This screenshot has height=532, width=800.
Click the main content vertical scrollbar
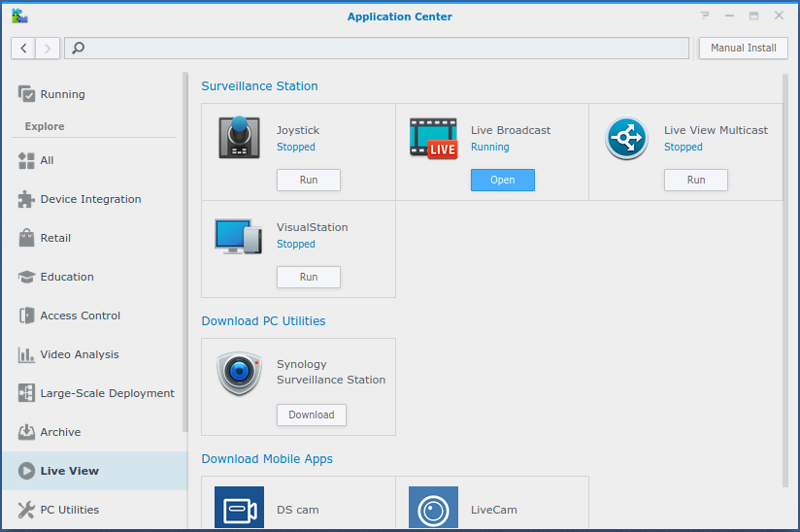pos(785,281)
